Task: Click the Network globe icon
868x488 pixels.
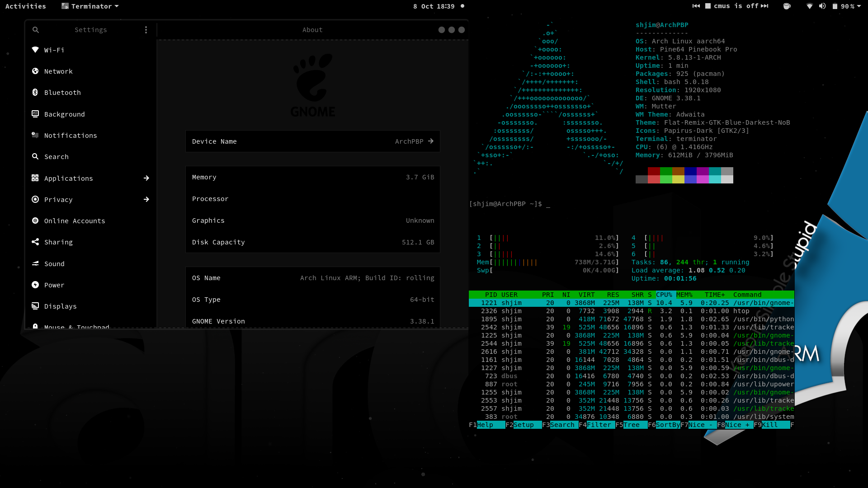Action: [x=35, y=71]
